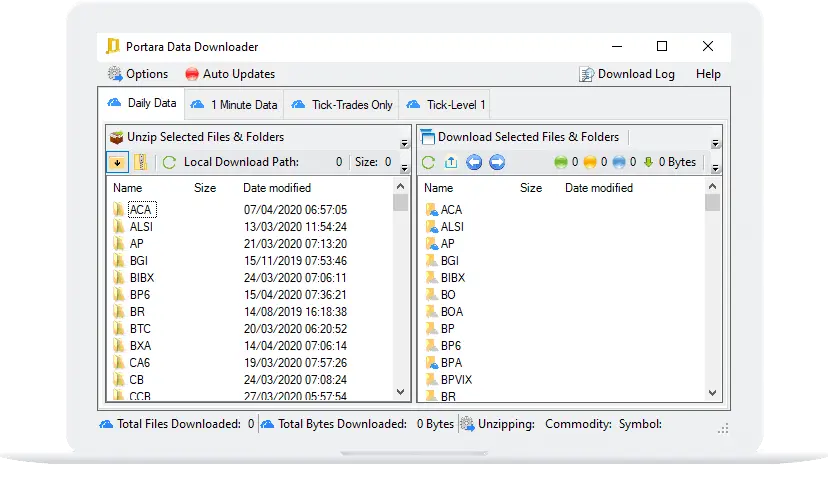828x483 pixels.
Task: Select the ALSI folder dated 13/03/2020
Action: [141, 227]
